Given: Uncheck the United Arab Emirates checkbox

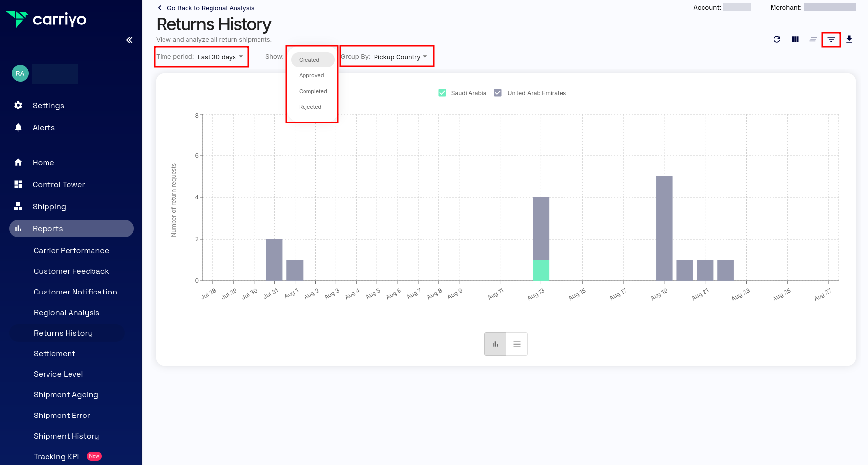Looking at the screenshot, I should [498, 93].
